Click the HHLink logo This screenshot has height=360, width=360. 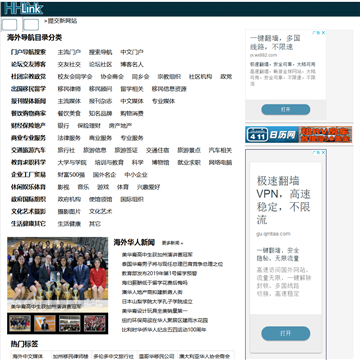23,9
